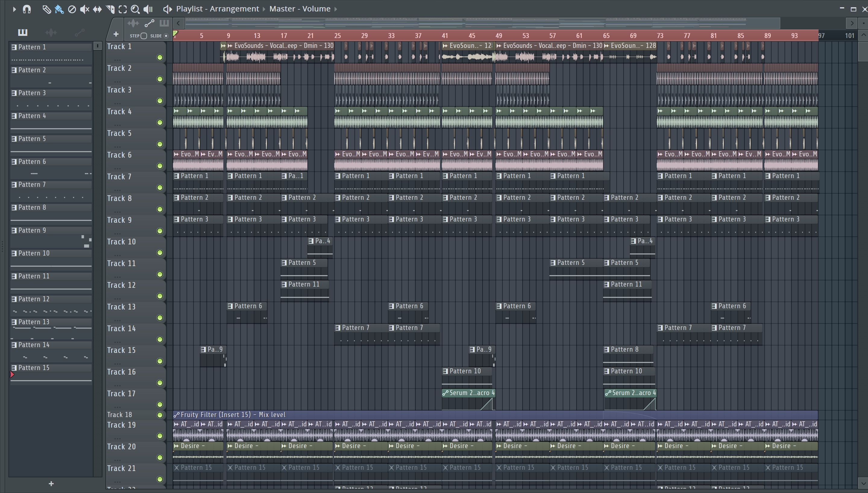Select the Playback speaker tool

(x=148, y=9)
